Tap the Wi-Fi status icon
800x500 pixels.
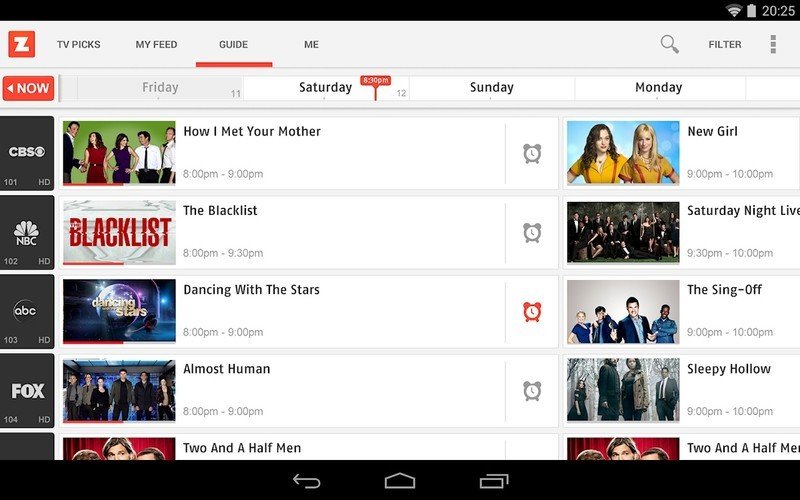coord(733,10)
